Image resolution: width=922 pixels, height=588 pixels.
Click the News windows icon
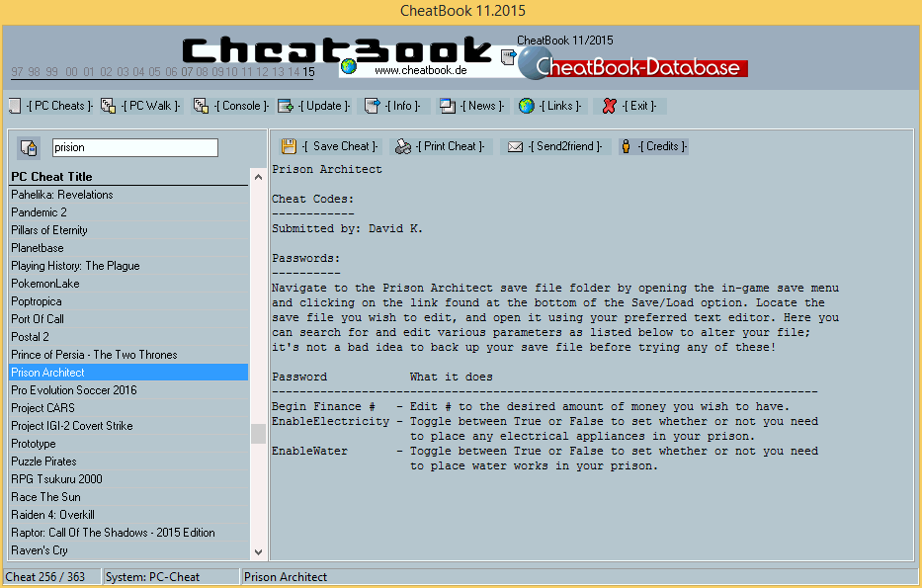448,106
